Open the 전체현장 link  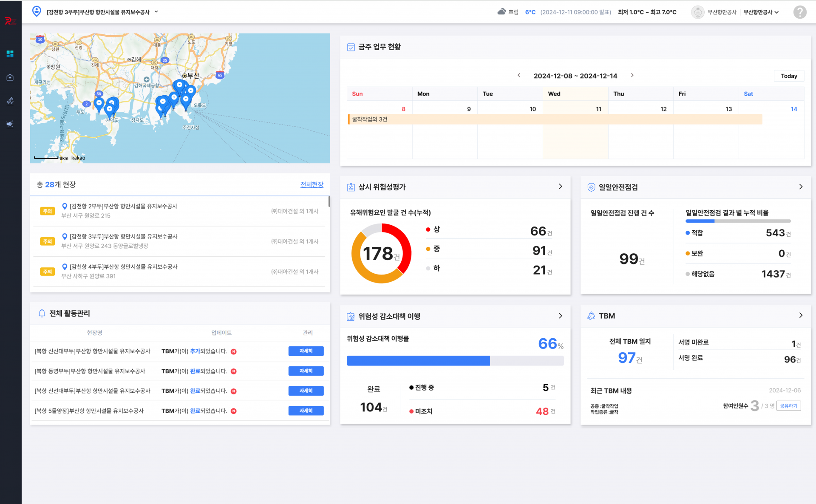point(312,184)
